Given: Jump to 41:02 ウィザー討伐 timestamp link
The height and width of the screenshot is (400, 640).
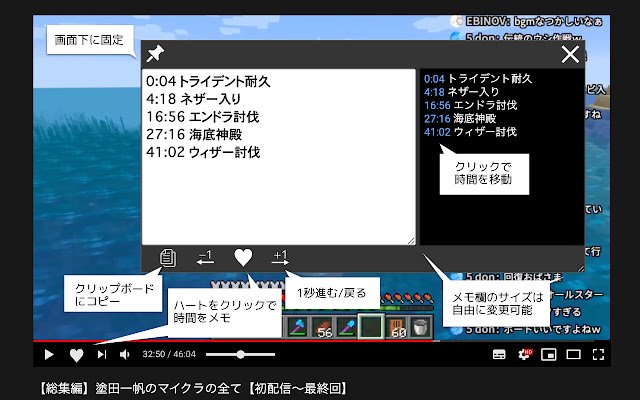Looking at the screenshot, I should [437, 132].
